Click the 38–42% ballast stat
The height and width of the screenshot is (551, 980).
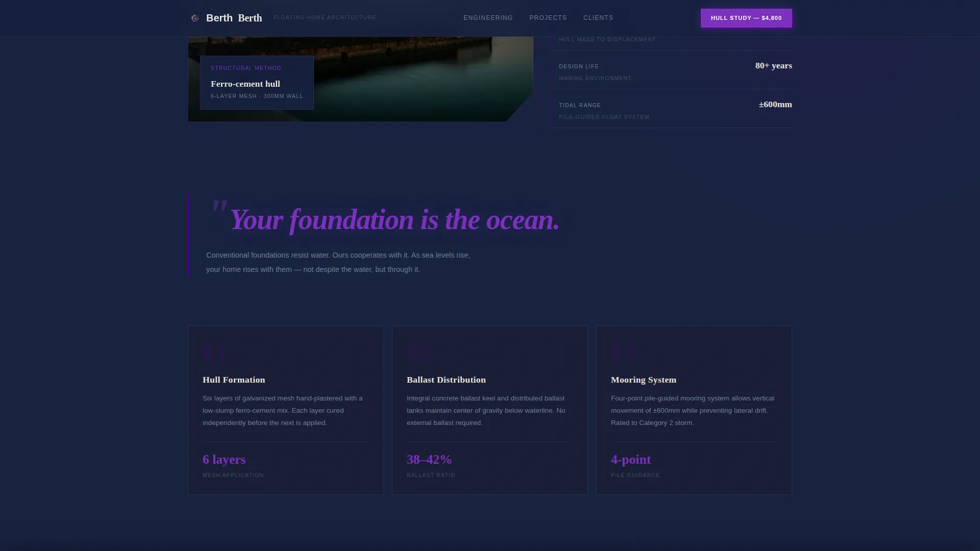[x=429, y=460]
